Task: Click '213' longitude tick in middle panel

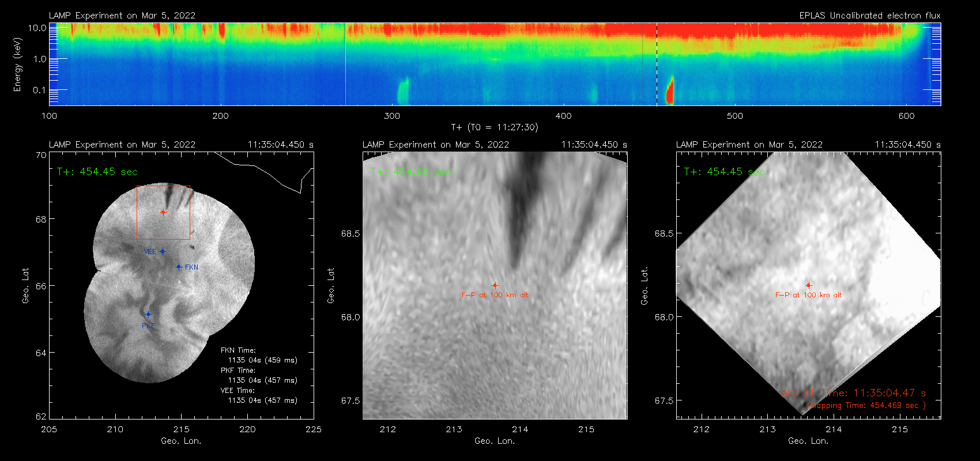Action: pyautogui.click(x=454, y=429)
